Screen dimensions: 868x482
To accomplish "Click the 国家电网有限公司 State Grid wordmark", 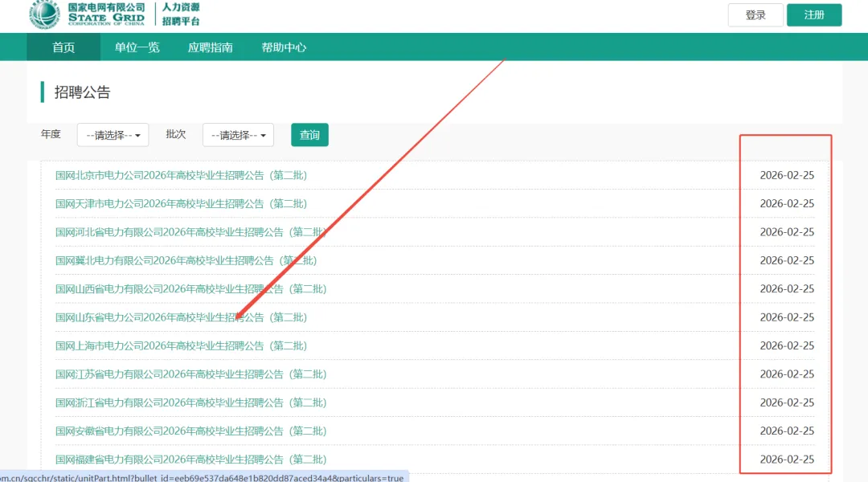I will [x=106, y=14].
